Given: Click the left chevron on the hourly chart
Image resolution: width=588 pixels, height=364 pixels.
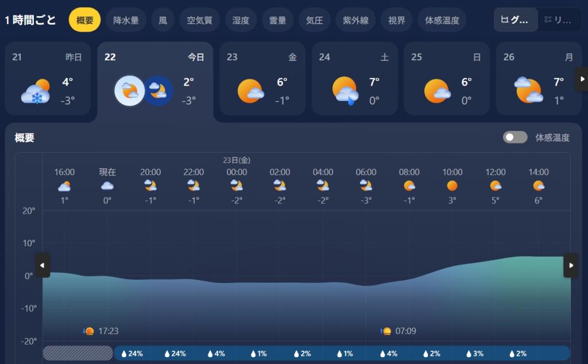Looking at the screenshot, I should click(x=42, y=266).
